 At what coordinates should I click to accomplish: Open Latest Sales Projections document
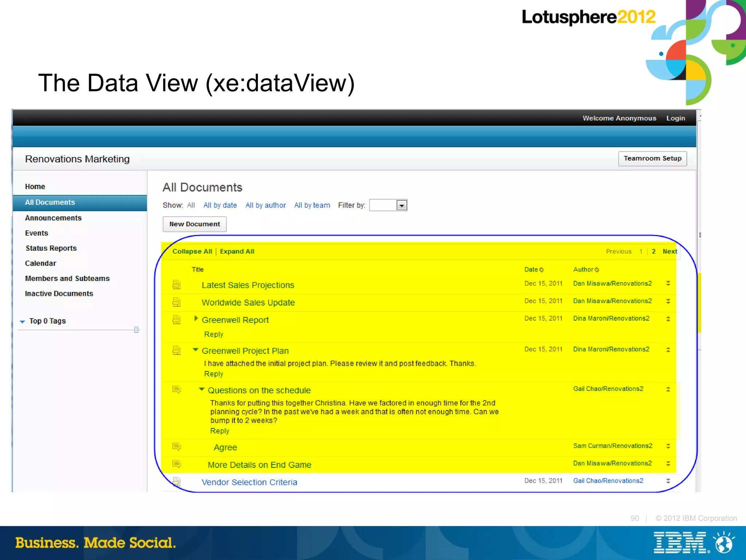coord(248,285)
